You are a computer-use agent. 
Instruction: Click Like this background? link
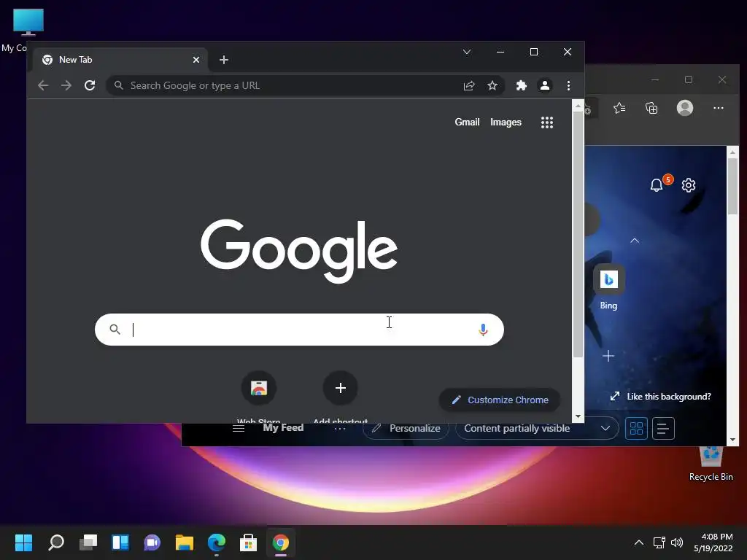[669, 397]
